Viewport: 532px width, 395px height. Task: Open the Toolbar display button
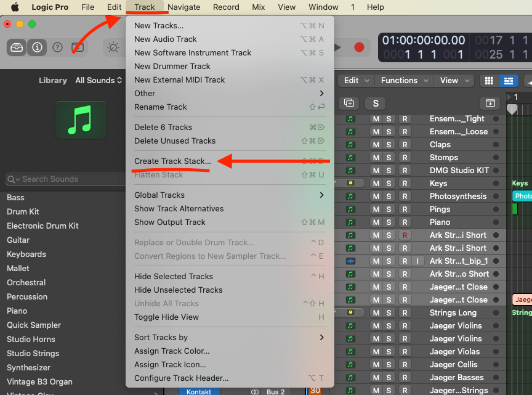(x=78, y=47)
